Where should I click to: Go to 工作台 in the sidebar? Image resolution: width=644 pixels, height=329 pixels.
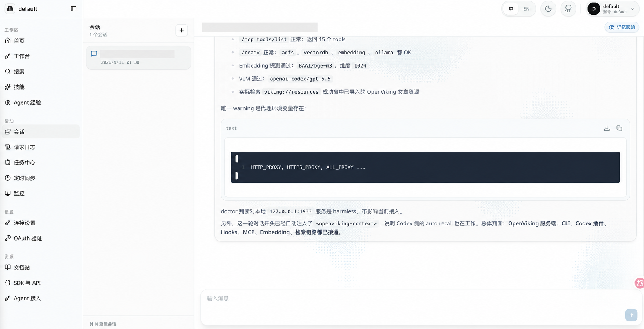tap(40, 56)
